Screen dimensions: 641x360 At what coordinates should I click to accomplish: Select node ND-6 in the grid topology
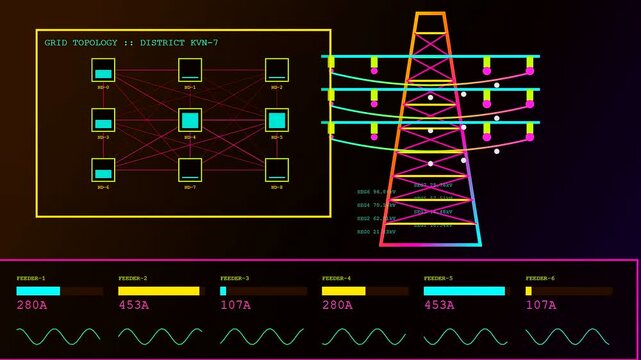pyautogui.click(x=103, y=170)
